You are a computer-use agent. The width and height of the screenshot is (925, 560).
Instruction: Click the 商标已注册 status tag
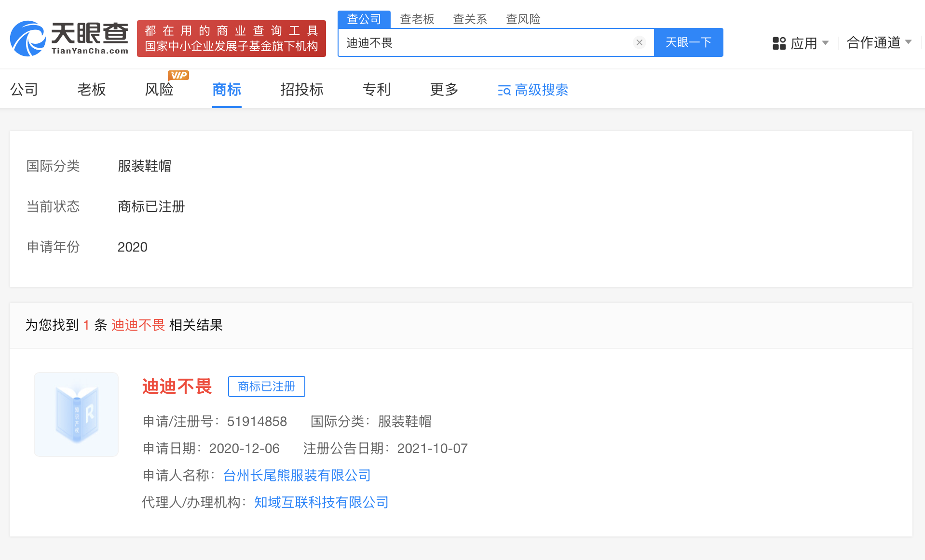coord(266,387)
